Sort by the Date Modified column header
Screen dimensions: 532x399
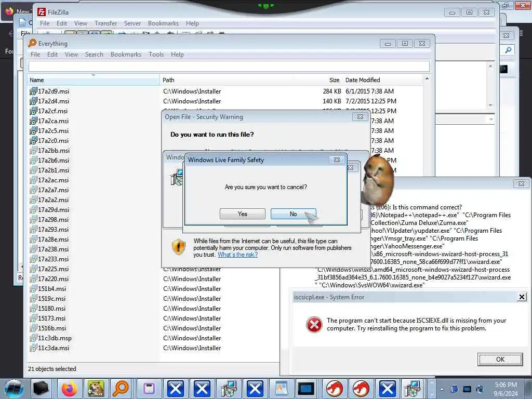(x=382, y=80)
